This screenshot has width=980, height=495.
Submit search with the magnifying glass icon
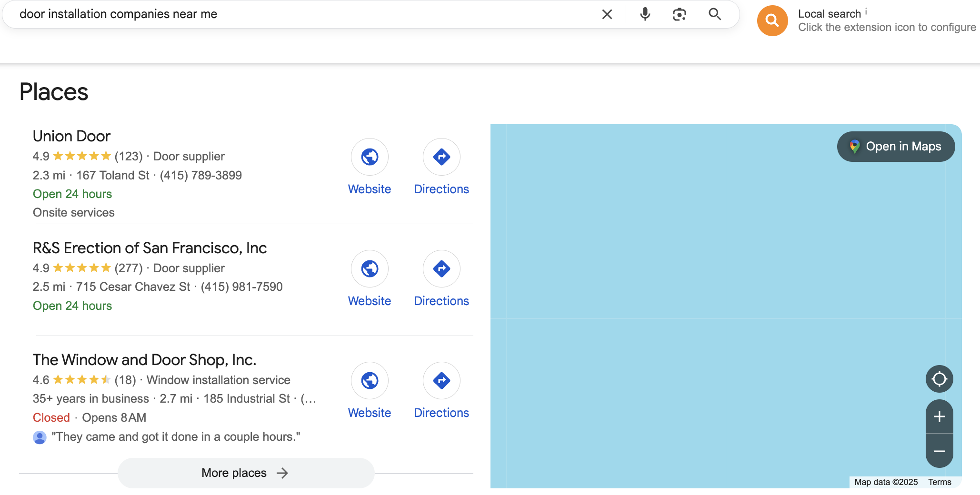[714, 14]
